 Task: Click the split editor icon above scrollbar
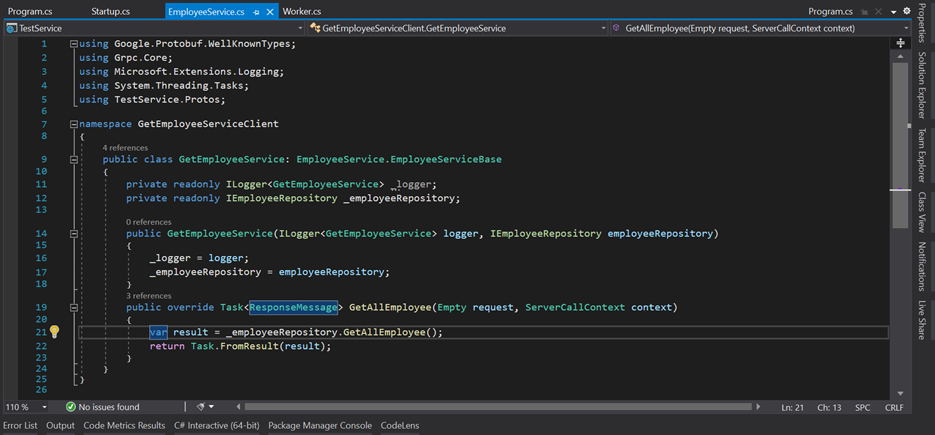tap(900, 43)
